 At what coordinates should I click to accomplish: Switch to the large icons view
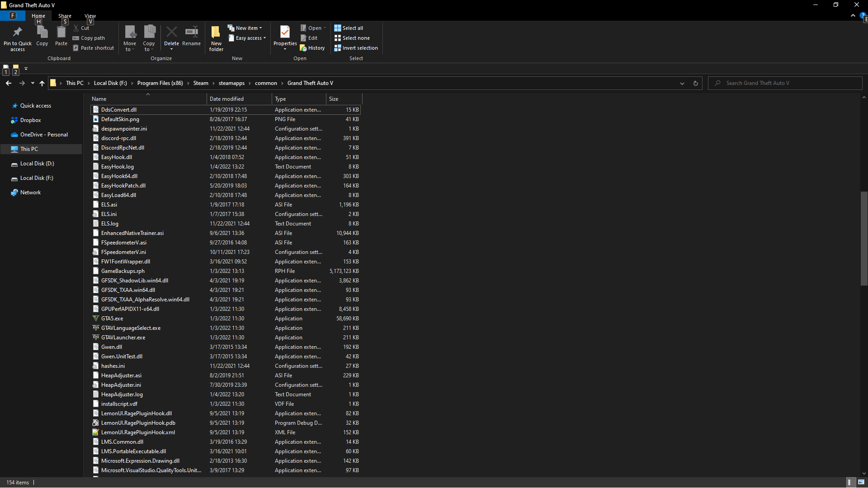[861, 482]
